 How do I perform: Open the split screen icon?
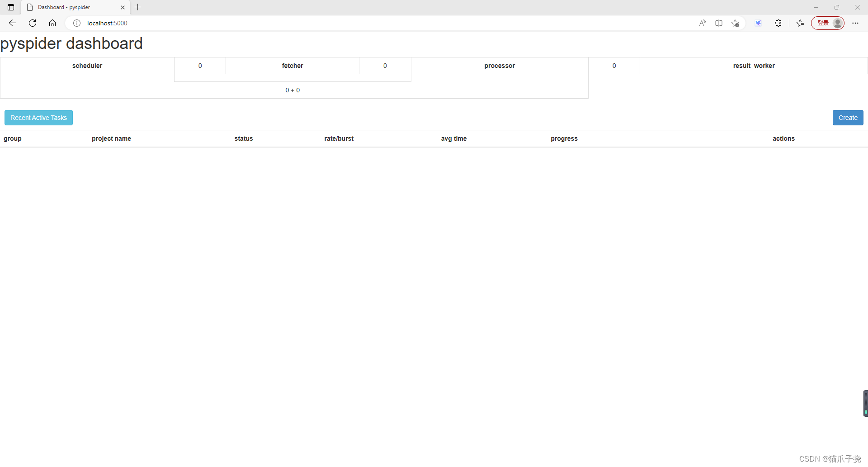pos(719,23)
